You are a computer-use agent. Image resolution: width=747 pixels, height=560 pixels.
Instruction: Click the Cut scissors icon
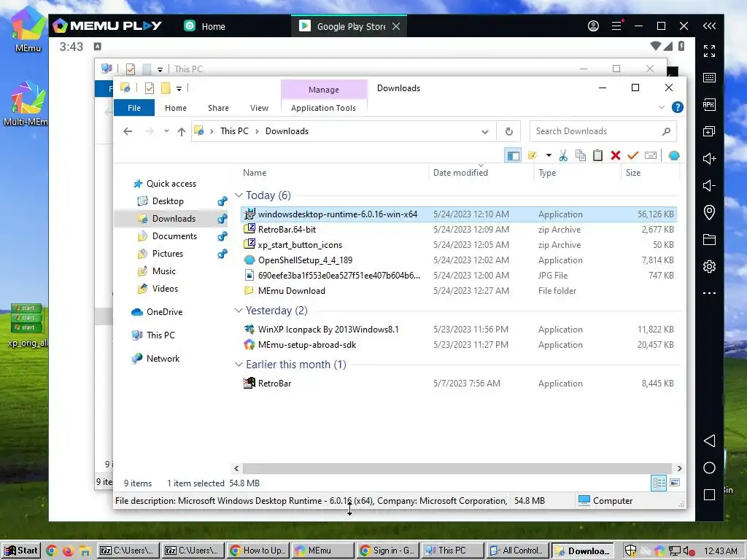563,156
